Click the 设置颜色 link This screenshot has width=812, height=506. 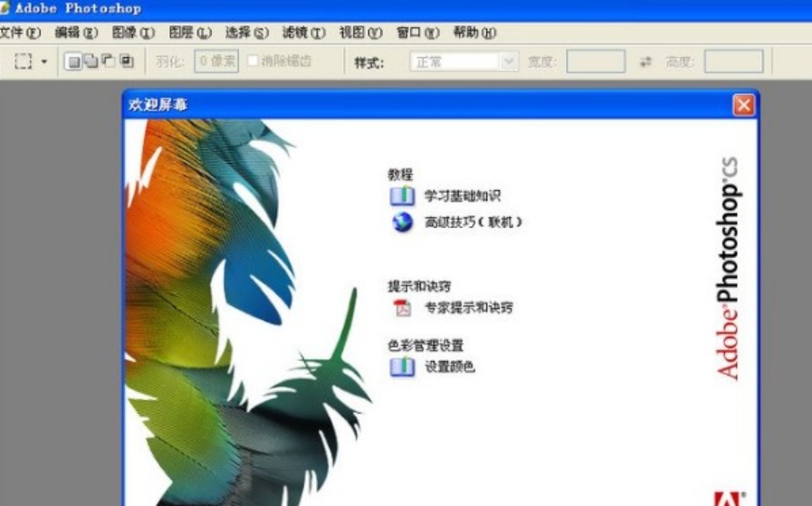point(450,367)
